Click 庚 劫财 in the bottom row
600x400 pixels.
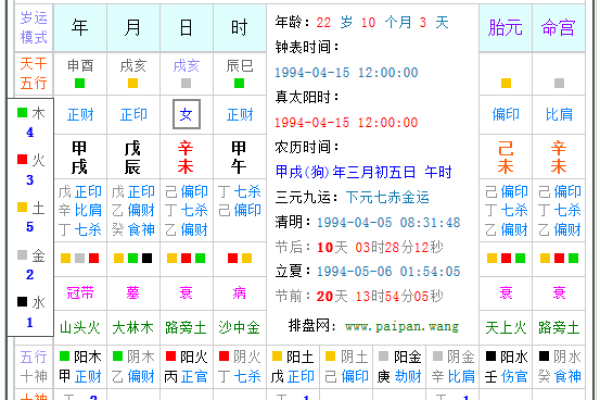(x=399, y=377)
